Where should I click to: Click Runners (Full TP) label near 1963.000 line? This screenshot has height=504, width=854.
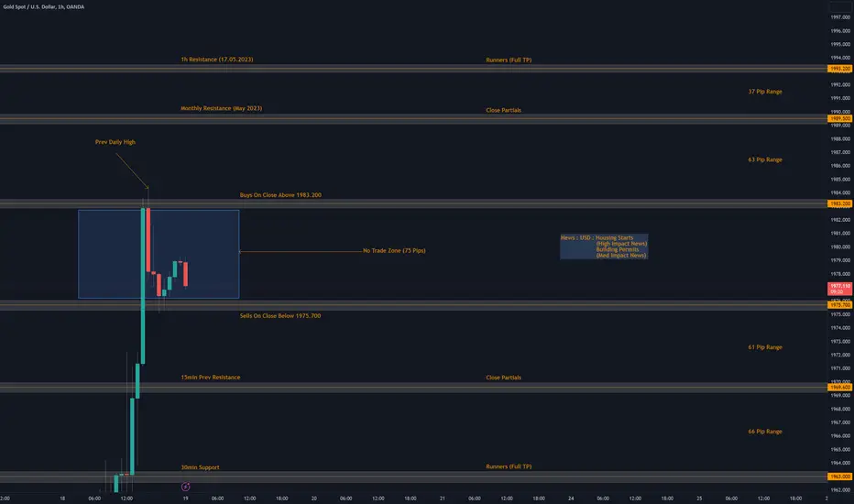509,466
